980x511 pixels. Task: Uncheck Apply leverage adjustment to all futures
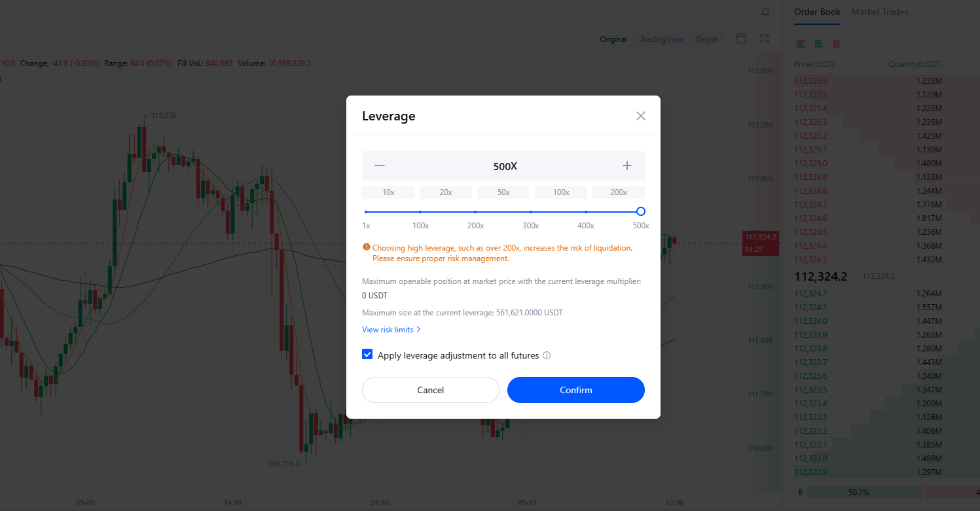[x=367, y=354]
